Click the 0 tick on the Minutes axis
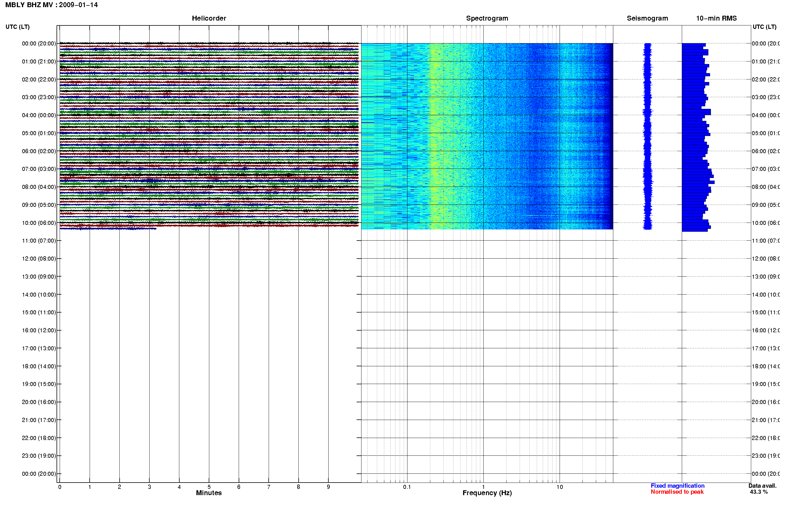This screenshot has height=508, width=812. click(x=60, y=487)
